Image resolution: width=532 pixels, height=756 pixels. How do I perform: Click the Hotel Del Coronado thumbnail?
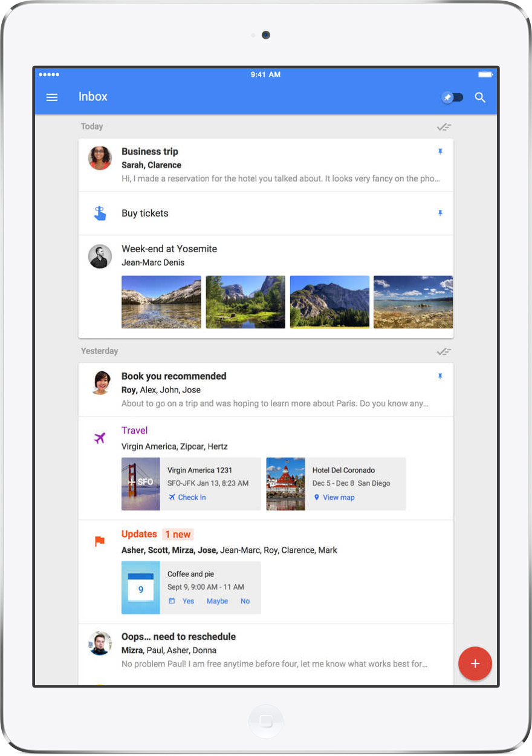pos(285,484)
